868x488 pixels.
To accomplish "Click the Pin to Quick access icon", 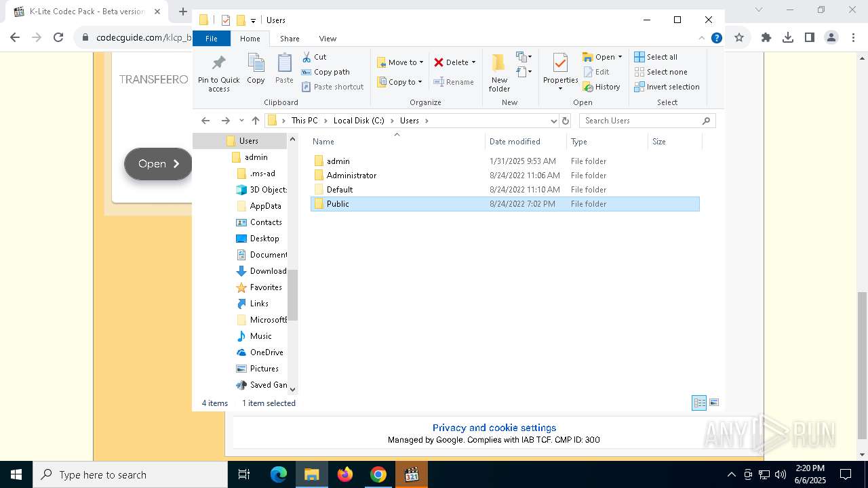I will (218, 73).
